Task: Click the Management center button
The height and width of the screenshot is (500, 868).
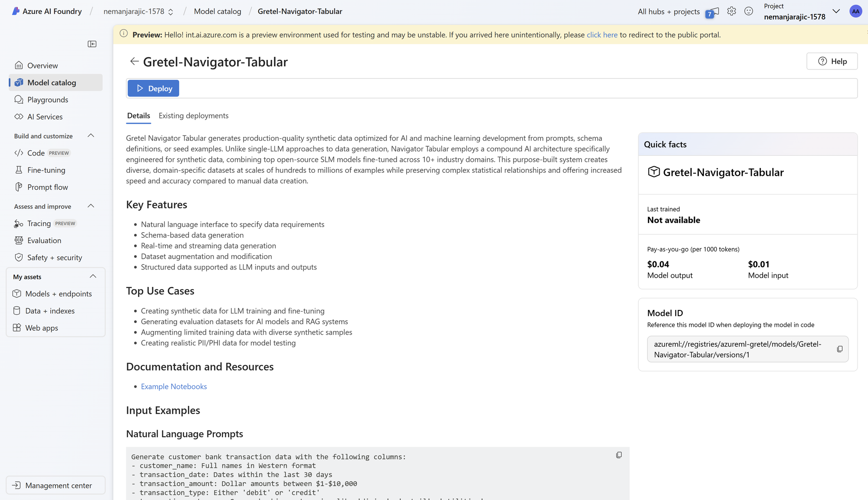Action: click(56, 485)
